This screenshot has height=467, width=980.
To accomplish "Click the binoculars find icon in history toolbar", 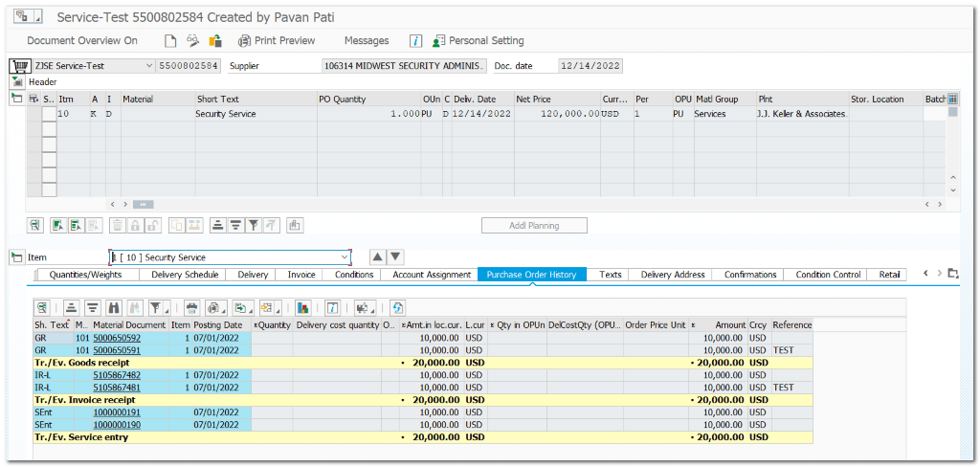I will (x=115, y=308).
